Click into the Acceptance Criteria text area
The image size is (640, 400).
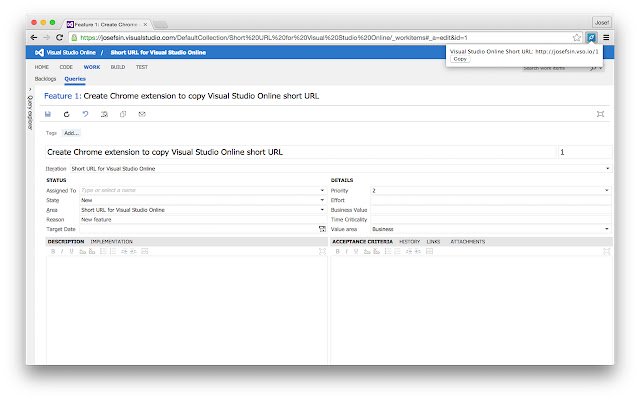pos(471,310)
